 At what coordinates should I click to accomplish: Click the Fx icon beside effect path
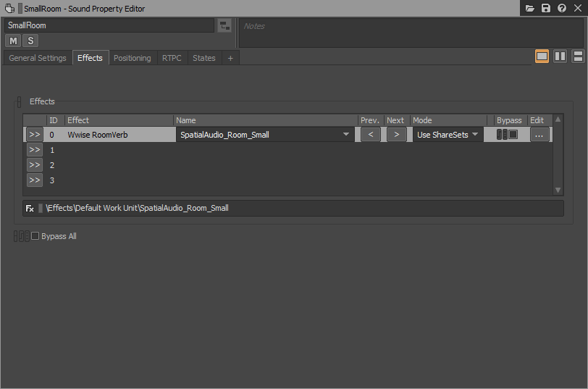[30, 208]
